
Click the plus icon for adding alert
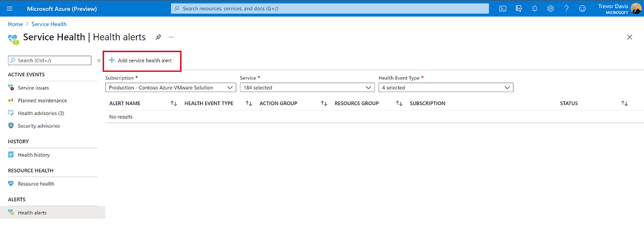point(112,60)
